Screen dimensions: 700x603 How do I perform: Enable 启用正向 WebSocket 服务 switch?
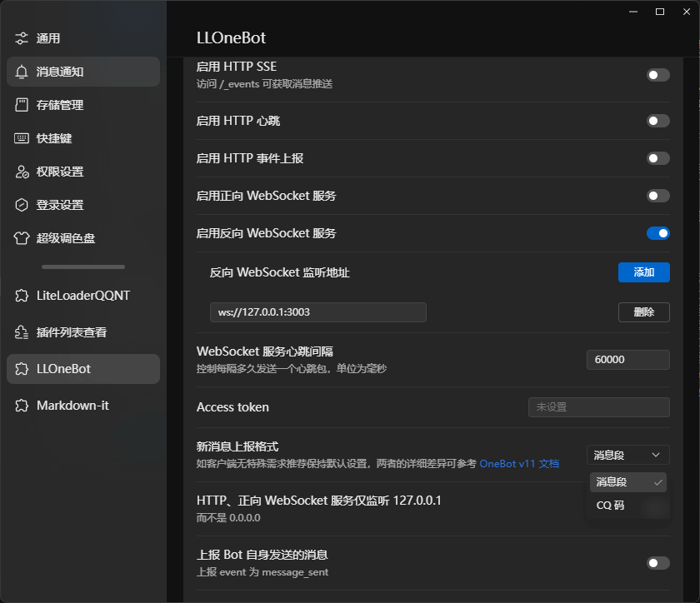658,196
